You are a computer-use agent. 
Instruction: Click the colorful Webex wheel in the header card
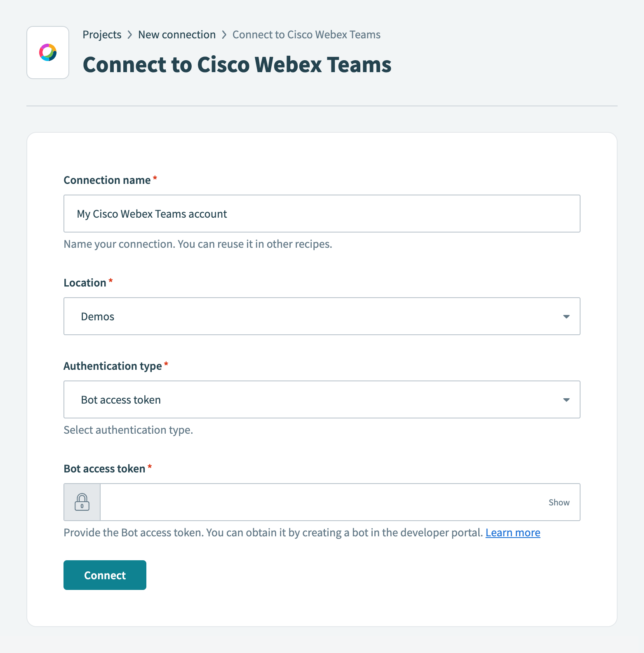point(47,52)
